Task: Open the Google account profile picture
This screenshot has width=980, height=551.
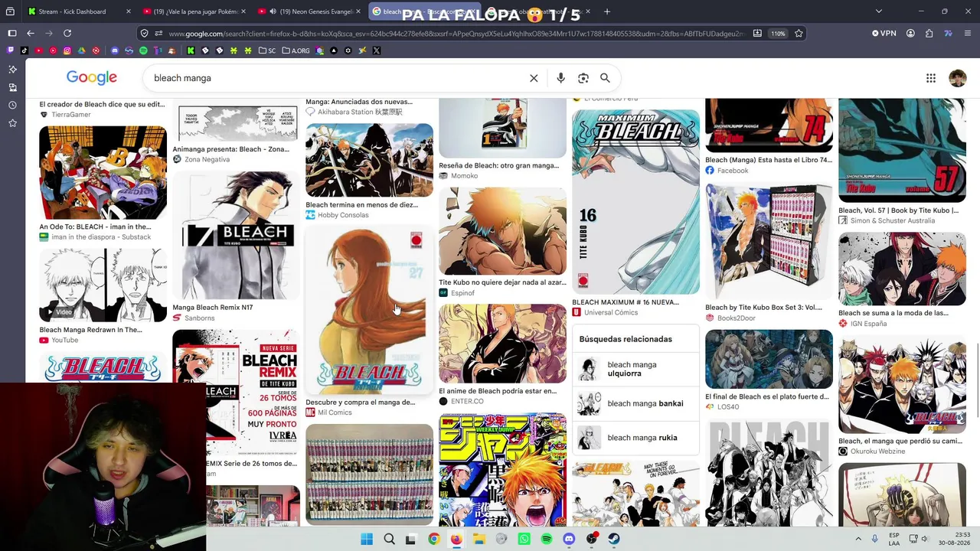Action: click(957, 78)
